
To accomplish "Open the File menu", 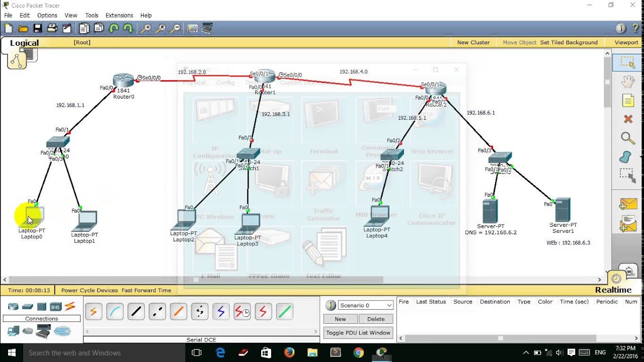I will [8, 16].
